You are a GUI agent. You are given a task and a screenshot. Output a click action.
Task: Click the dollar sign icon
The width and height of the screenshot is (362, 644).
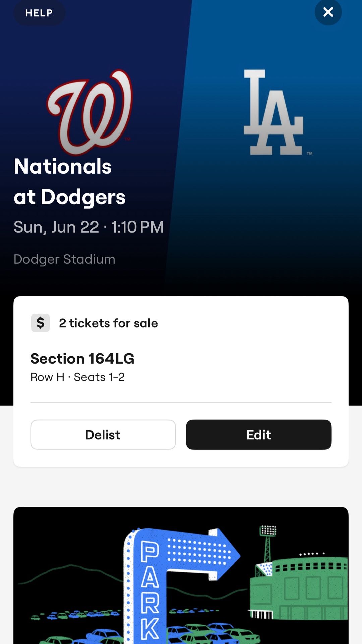pyautogui.click(x=41, y=323)
